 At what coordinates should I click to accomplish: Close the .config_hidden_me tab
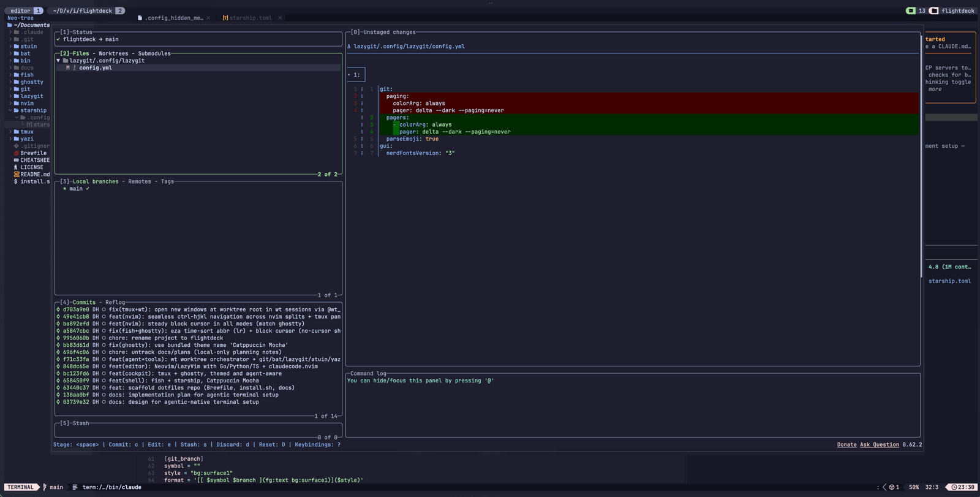(x=208, y=18)
